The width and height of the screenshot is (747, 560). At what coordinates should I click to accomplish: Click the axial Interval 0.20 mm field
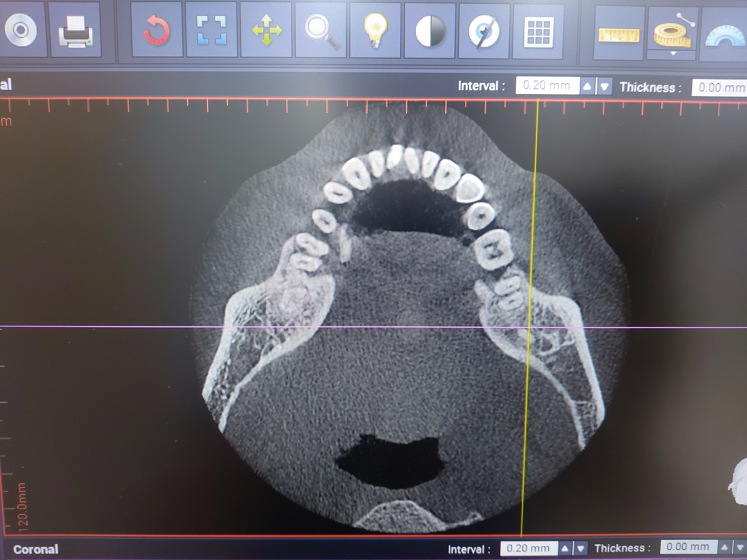(547, 86)
